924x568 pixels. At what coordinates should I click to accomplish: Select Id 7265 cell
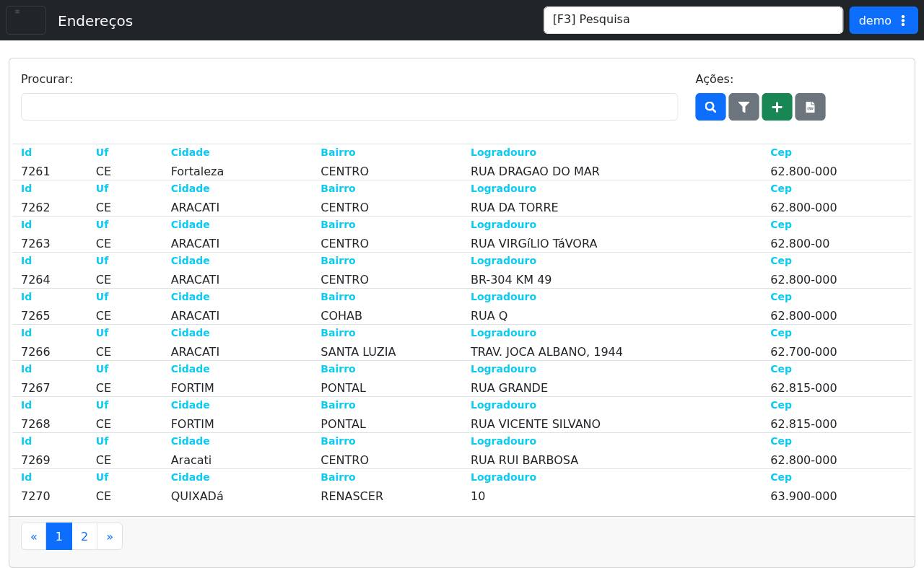pyautogui.click(x=35, y=316)
